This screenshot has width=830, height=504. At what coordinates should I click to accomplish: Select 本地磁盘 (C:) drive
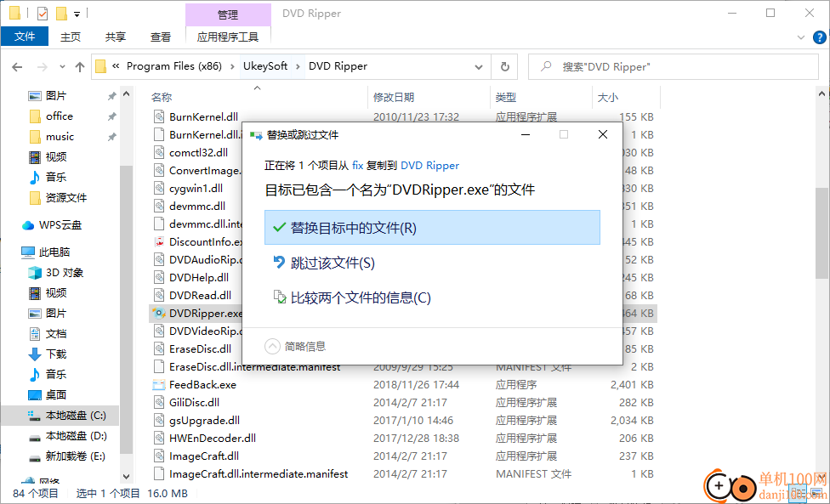(x=76, y=415)
